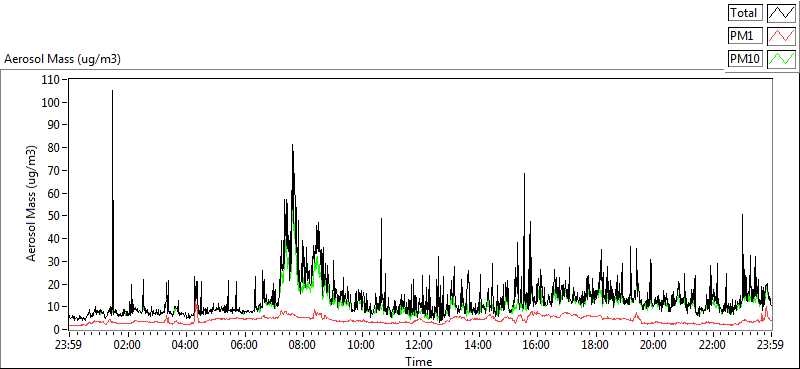Viewport: 800px width, 369px height.
Task: Click the Total plot legend label
Action: 745,12
